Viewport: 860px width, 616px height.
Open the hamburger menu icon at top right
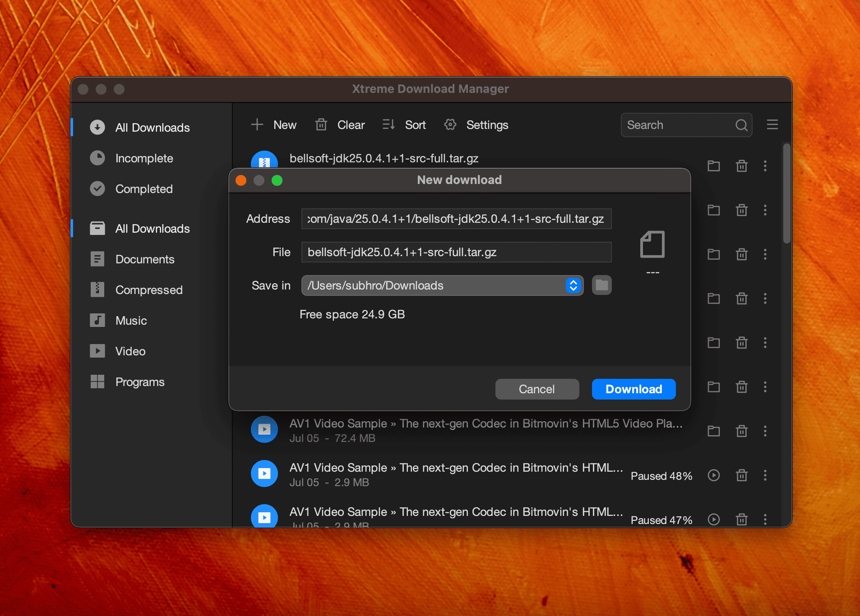772,124
